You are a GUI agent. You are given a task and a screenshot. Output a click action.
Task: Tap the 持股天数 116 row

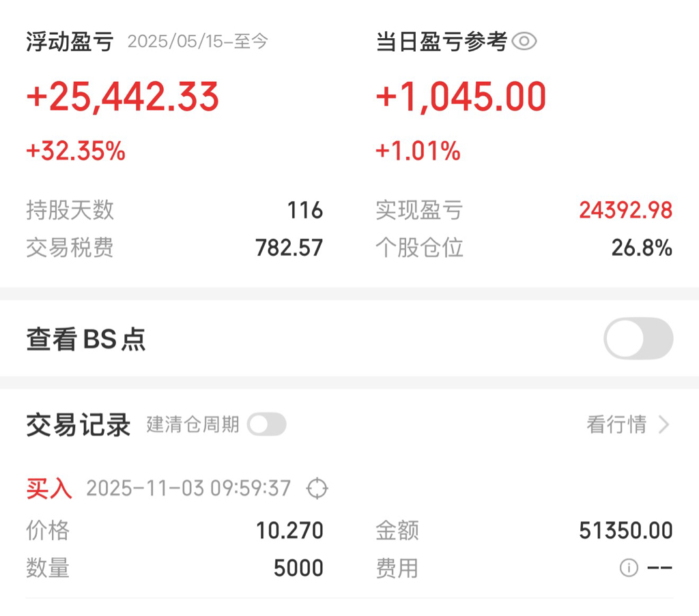coord(174,210)
